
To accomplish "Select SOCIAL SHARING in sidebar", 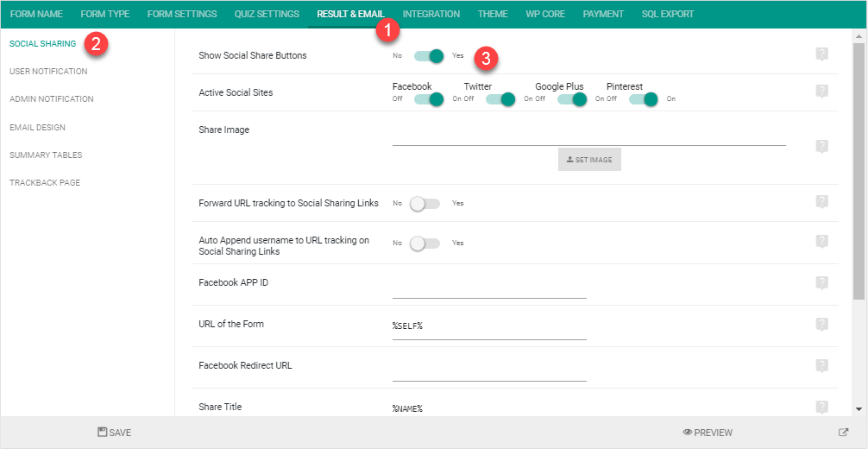I will click(x=42, y=44).
